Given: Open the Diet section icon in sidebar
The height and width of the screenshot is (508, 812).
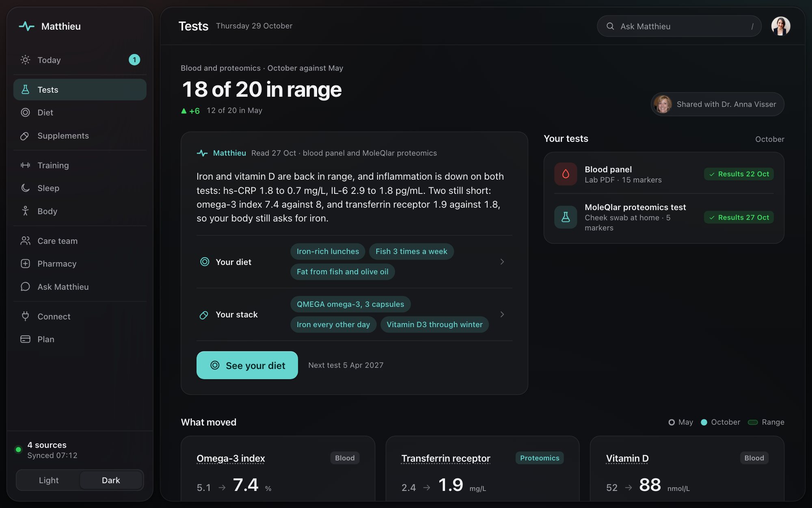Looking at the screenshot, I should pos(25,113).
